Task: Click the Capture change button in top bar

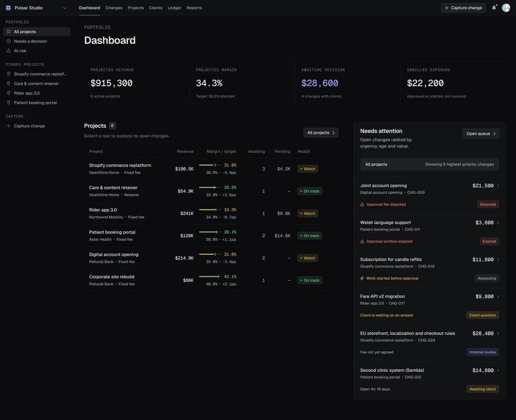Action: [463, 8]
